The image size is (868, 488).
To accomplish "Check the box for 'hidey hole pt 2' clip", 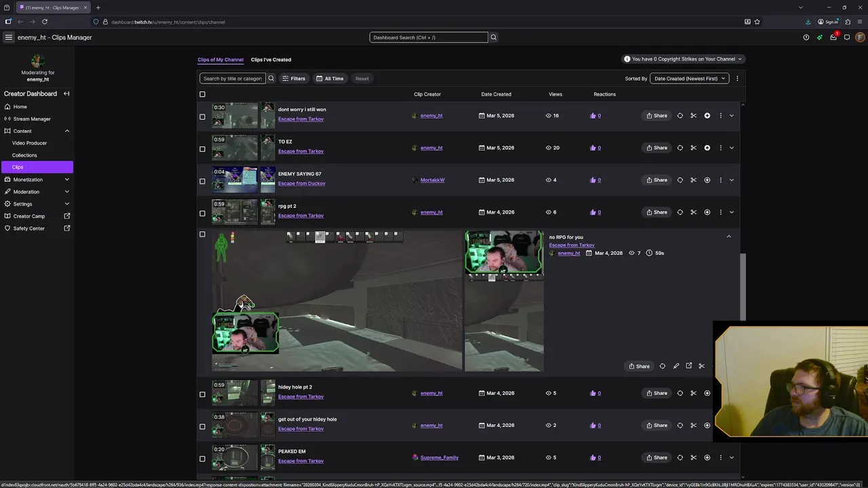I will pos(202,394).
